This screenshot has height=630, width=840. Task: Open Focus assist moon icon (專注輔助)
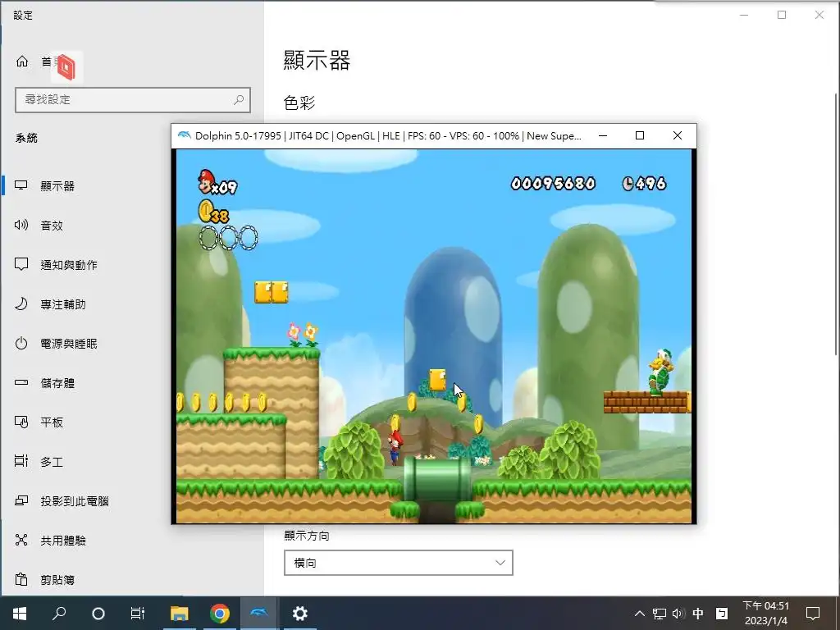(21, 304)
